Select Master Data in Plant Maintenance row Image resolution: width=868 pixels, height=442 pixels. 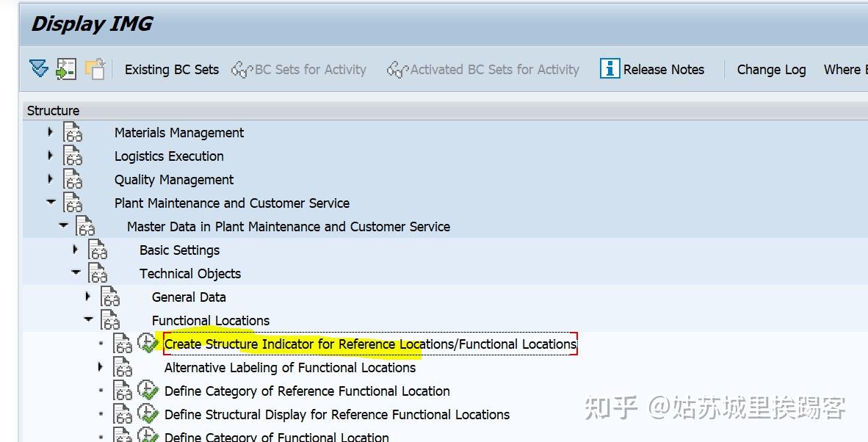[289, 226]
